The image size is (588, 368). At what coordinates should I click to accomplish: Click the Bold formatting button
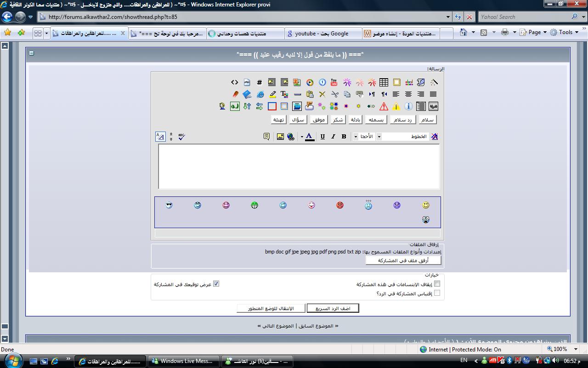pos(344,137)
